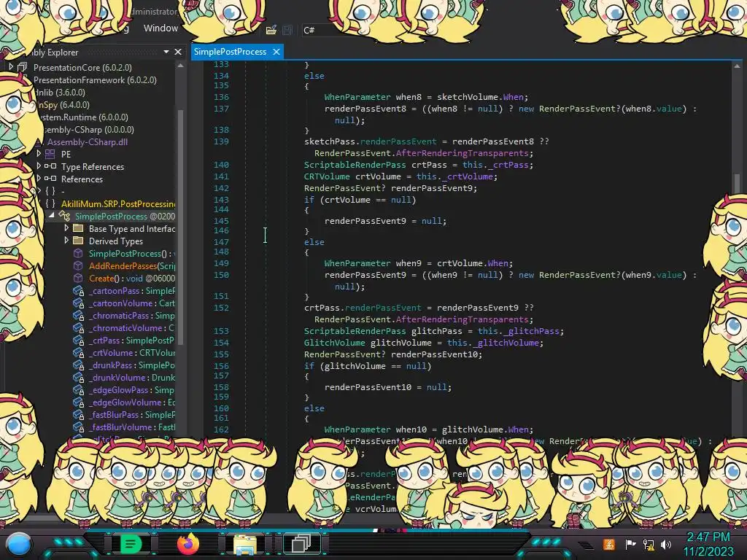Expand the References node
The height and width of the screenshot is (560, 747).
click(39, 179)
